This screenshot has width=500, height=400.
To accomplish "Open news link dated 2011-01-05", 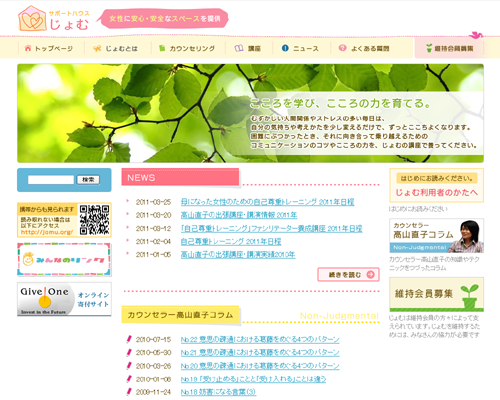I will [238, 255].
